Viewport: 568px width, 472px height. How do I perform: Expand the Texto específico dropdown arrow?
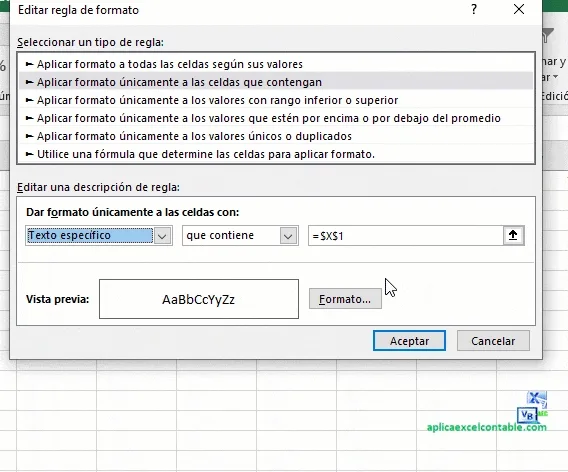(x=162, y=236)
